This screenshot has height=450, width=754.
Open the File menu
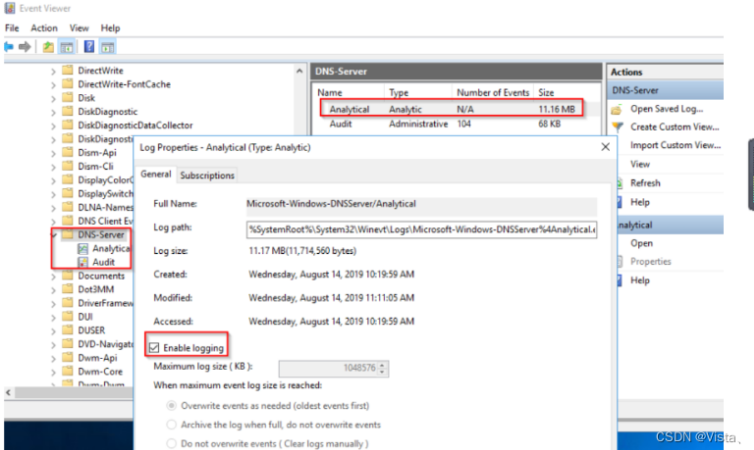pyautogui.click(x=12, y=28)
